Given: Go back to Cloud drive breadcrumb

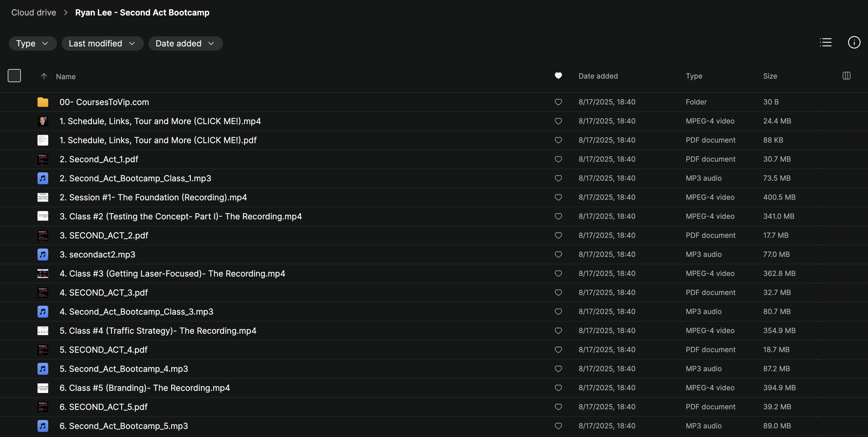Looking at the screenshot, I should click(x=34, y=13).
